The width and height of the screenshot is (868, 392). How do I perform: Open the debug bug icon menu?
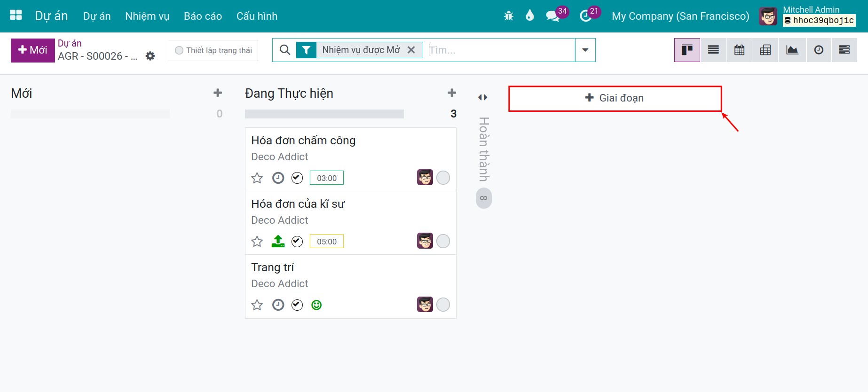(509, 16)
